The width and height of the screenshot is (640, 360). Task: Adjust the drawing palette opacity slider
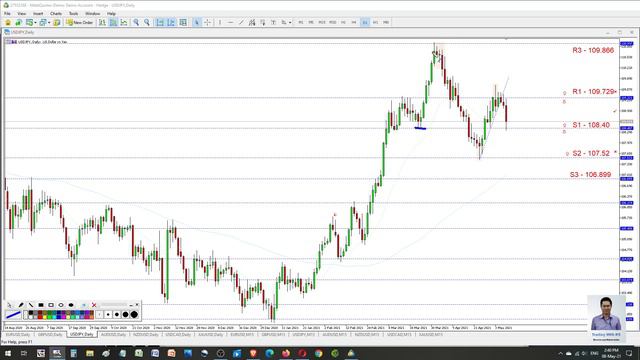click(x=114, y=304)
